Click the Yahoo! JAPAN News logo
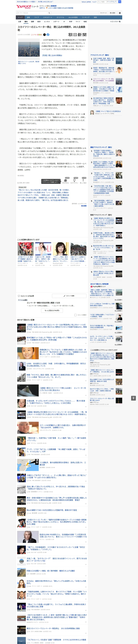The width and height of the screenshot is (138, 644). [27, 7]
